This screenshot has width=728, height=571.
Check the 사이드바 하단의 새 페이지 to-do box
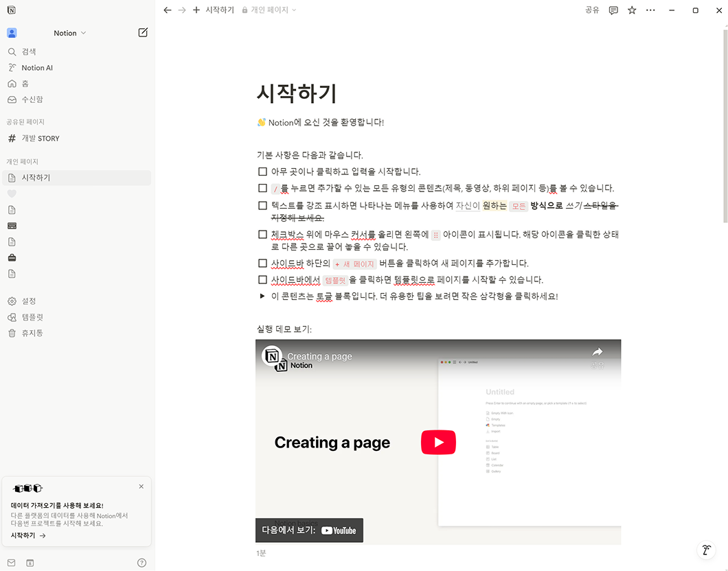coord(263,264)
